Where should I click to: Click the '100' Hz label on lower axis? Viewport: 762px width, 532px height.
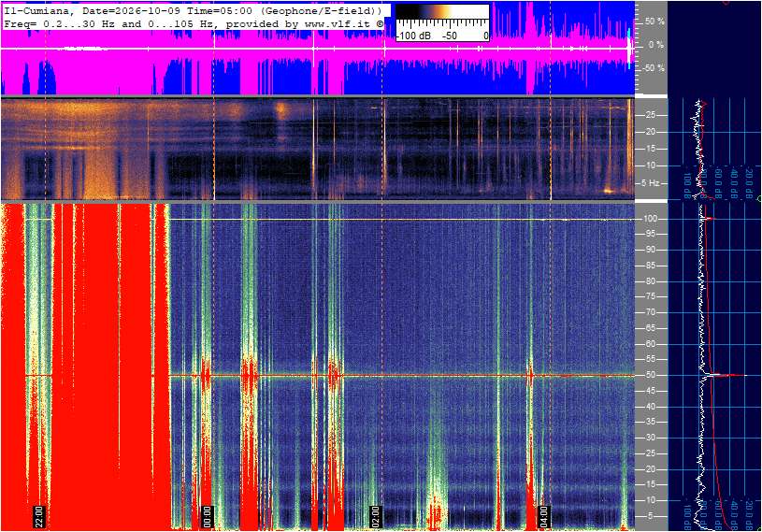click(x=651, y=219)
